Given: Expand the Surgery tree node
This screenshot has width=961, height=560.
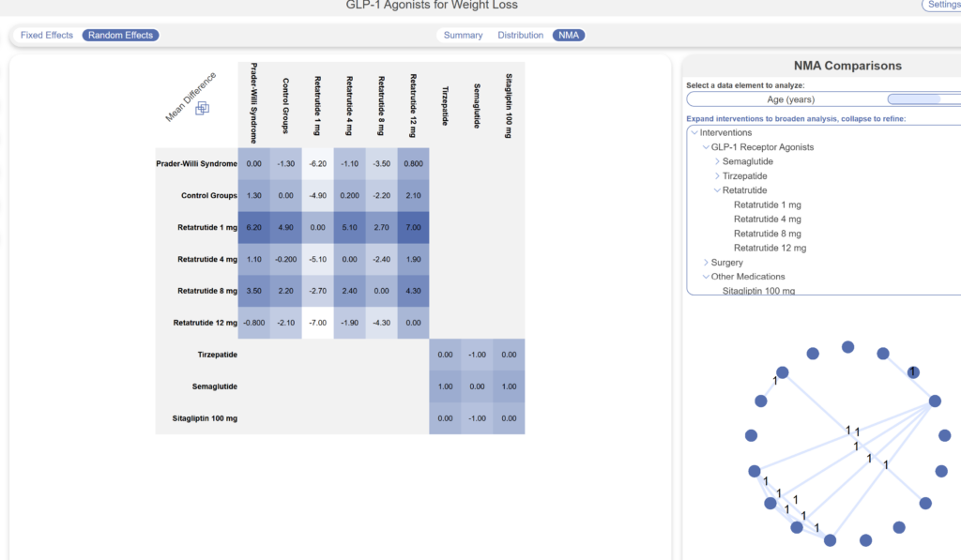Looking at the screenshot, I should click(706, 263).
